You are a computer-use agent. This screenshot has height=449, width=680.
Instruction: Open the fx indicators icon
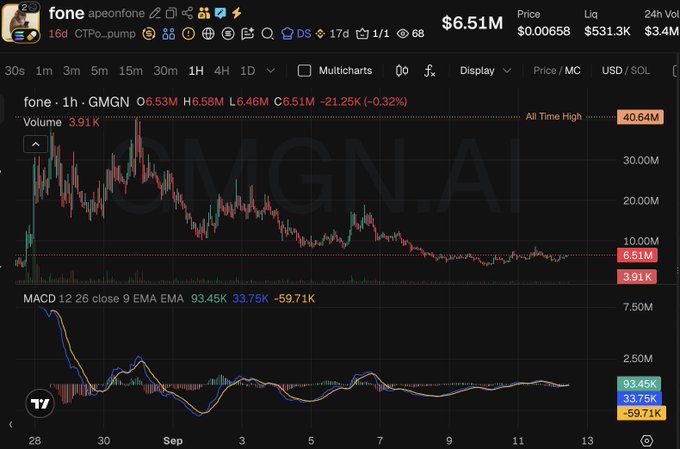pyautogui.click(x=429, y=70)
